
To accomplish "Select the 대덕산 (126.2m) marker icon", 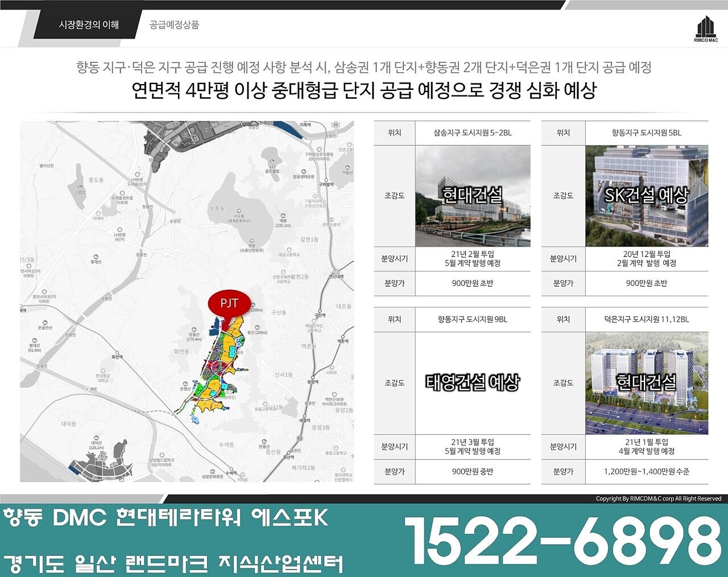I will coord(97,437).
